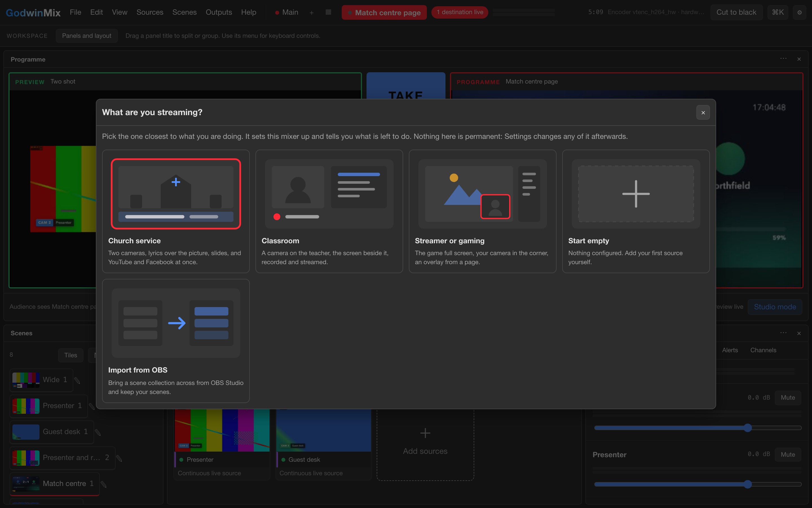812x508 pixels.
Task: Select the Guest desk source thumbnail
Action: coord(323,430)
